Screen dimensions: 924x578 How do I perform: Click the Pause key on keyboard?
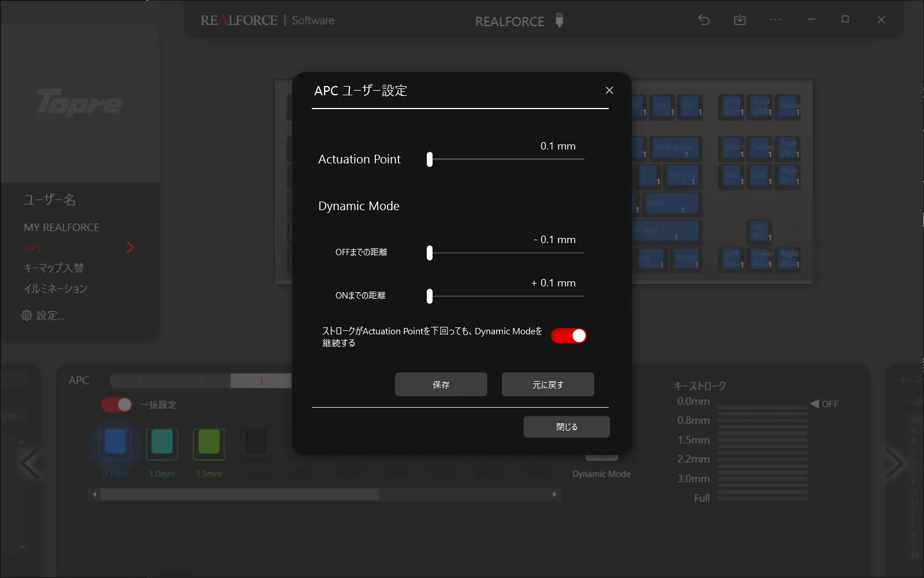789,107
